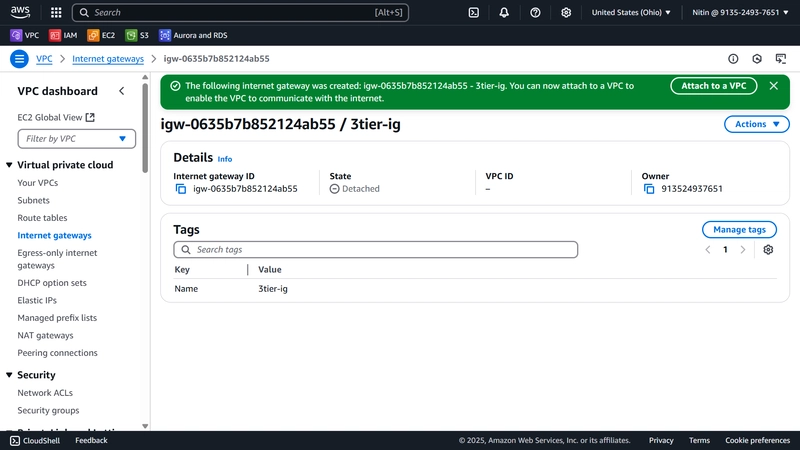Open the settings gear in top bar
The width and height of the screenshot is (800, 450).
566,12
